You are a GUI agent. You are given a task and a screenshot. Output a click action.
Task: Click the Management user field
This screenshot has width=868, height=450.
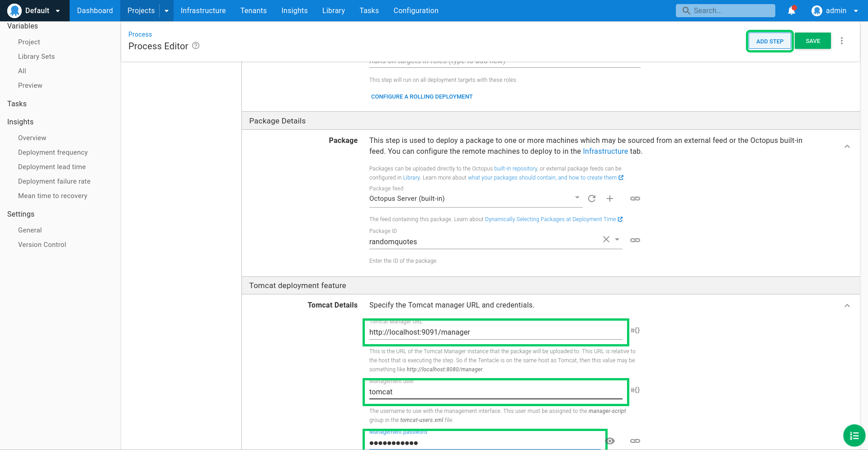[496, 392]
